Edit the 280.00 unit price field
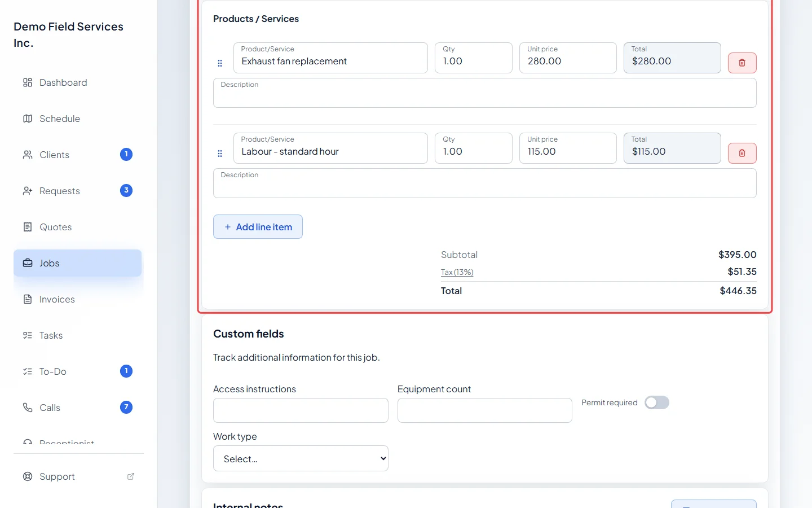Image resolution: width=812 pixels, height=508 pixels. point(568,58)
